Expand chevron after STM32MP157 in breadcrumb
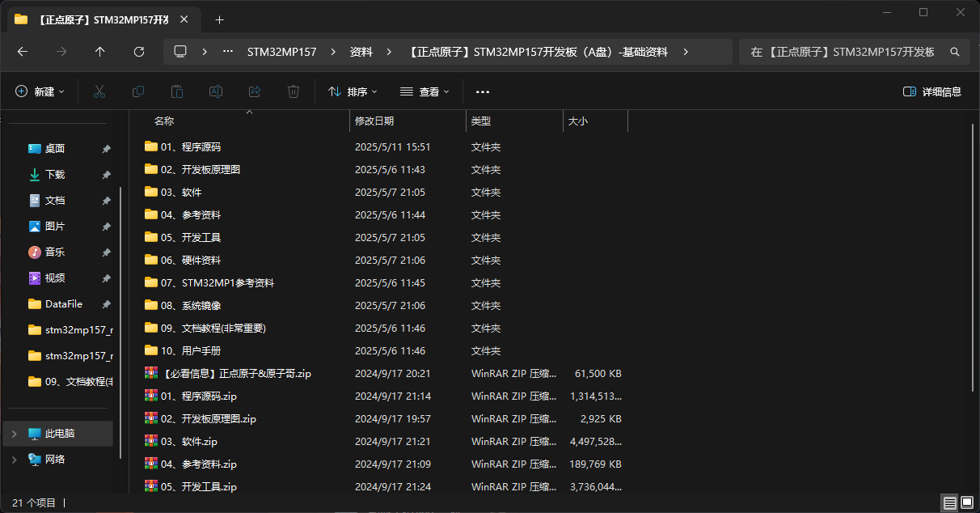The height and width of the screenshot is (513, 980). [x=334, y=52]
